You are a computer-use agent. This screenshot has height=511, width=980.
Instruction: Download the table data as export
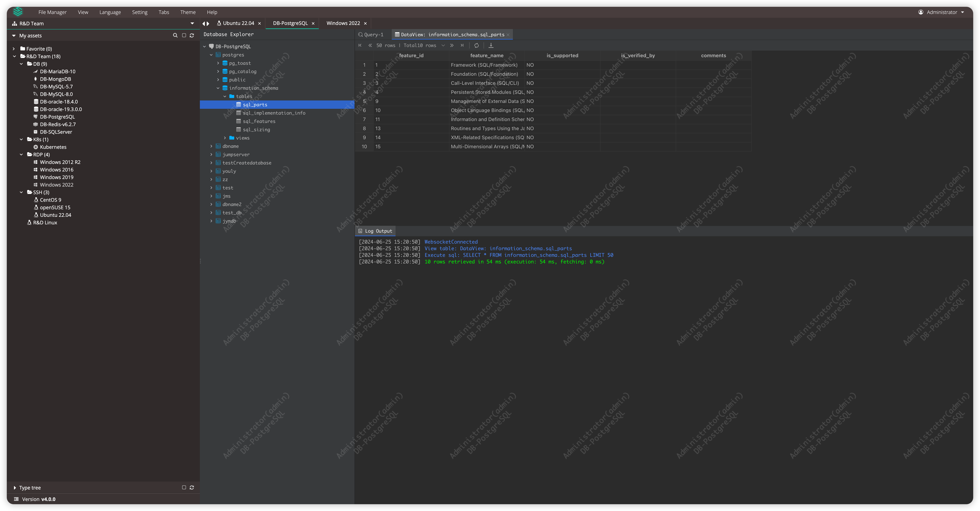(x=491, y=45)
